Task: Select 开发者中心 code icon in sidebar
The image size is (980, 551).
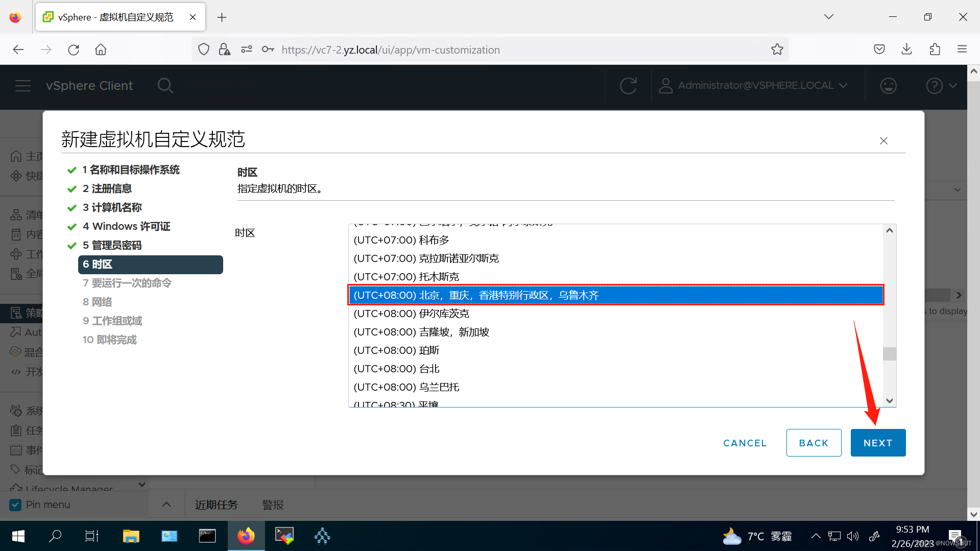Action: [x=15, y=371]
